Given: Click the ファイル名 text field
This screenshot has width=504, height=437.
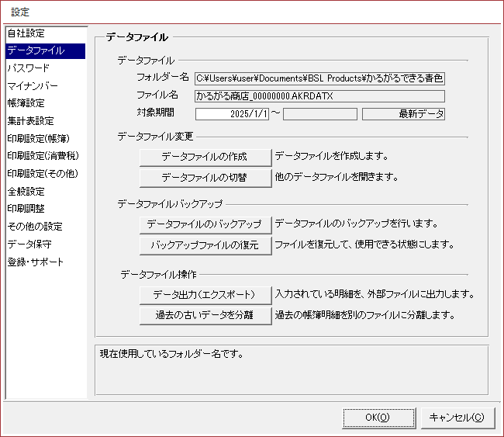Looking at the screenshot, I should click(319, 96).
